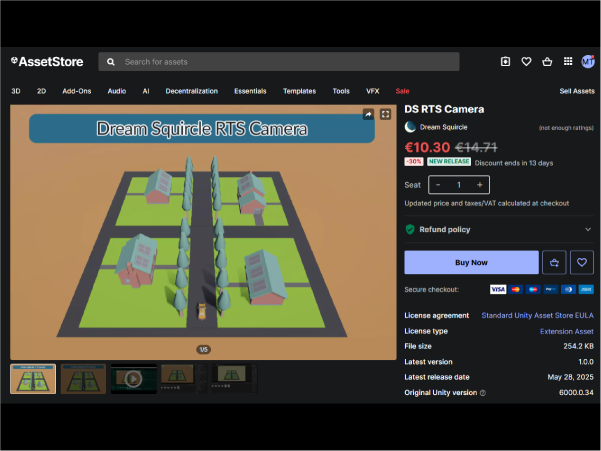Click the 254.2 KB file size value
Screen dimensions: 601x451
click(x=578, y=346)
